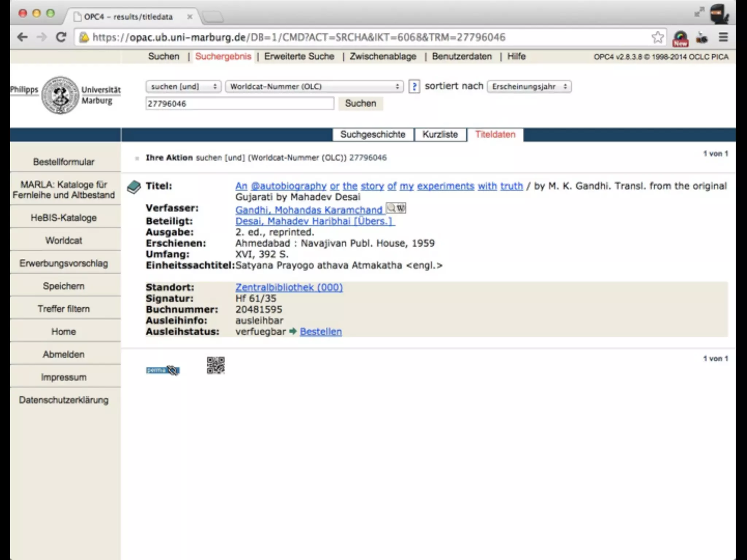
Task: Open Erweiterte Suche in top menu
Action: pos(299,57)
